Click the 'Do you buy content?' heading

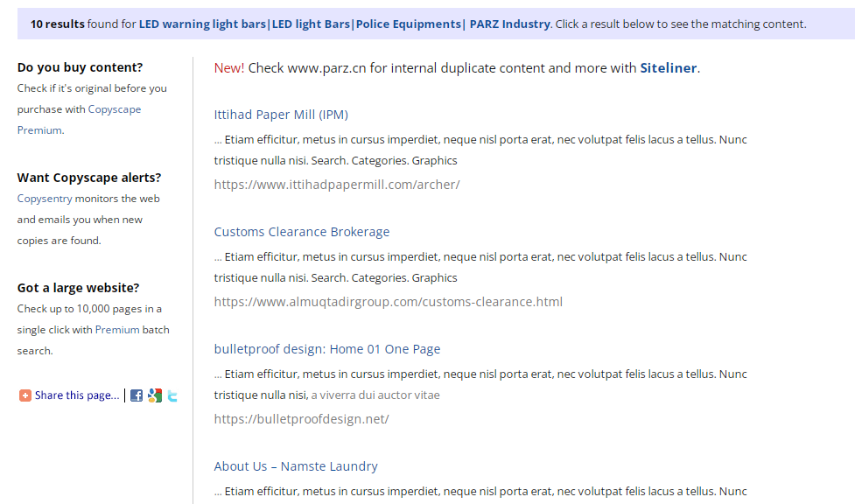(80, 67)
